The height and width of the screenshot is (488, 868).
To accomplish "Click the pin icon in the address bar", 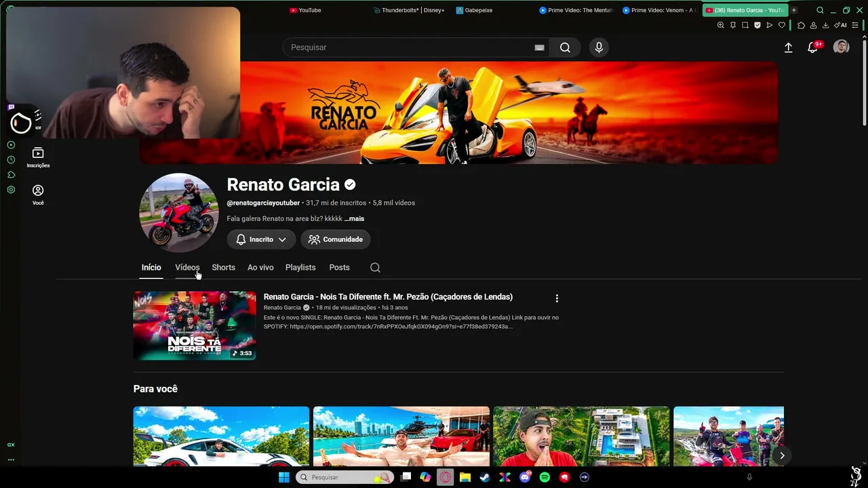I will (x=732, y=25).
